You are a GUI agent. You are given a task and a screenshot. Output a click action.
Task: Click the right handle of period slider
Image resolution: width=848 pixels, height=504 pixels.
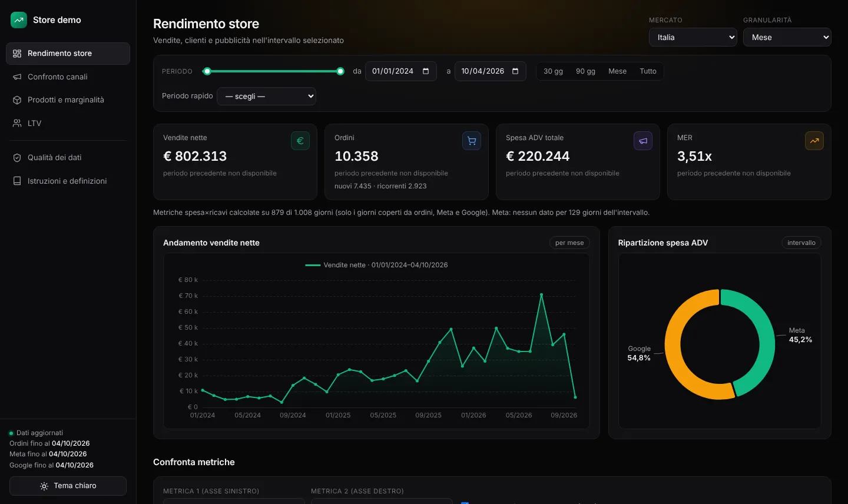pyautogui.click(x=340, y=71)
